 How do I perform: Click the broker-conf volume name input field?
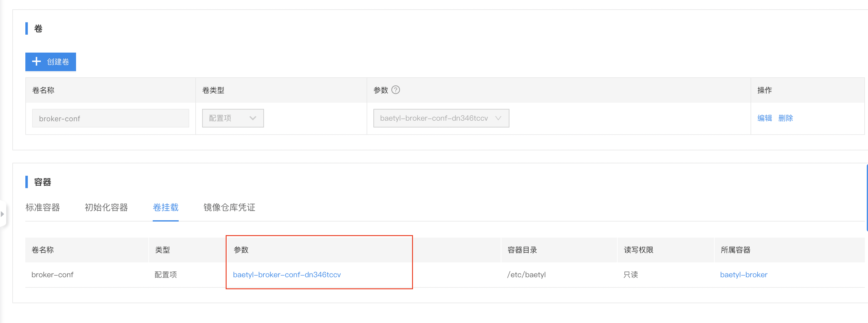click(x=111, y=118)
